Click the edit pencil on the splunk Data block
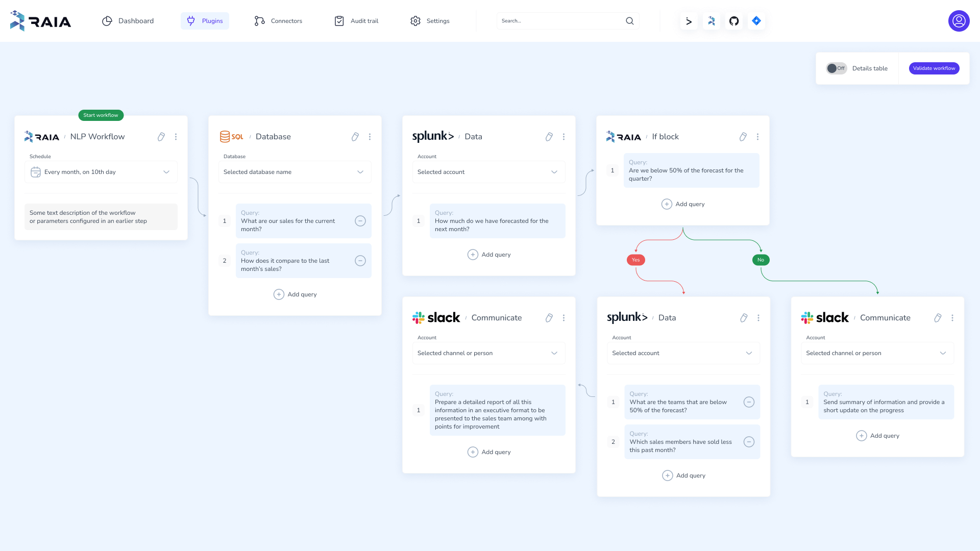Viewport: 980px width, 551px height. pyautogui.click(x=549, y=137)
